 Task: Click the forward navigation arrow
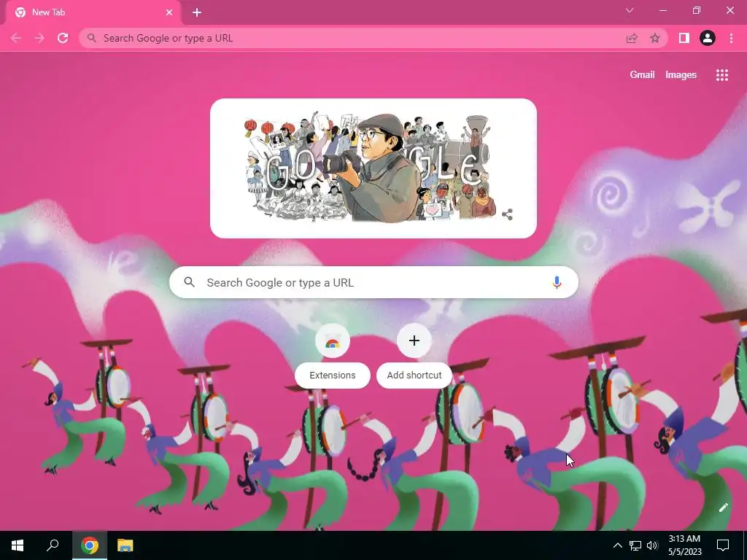point(39,38)
